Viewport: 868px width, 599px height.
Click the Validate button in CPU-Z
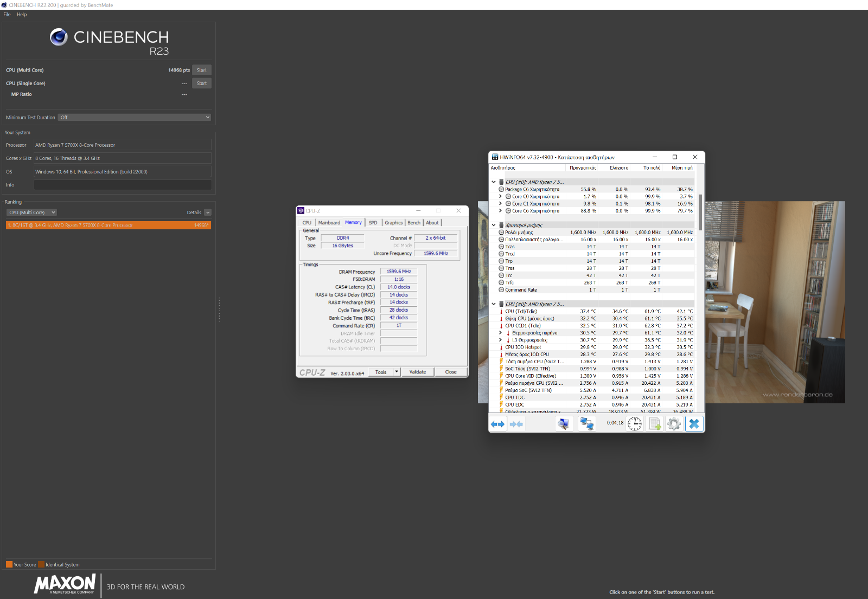coord(418,372)
